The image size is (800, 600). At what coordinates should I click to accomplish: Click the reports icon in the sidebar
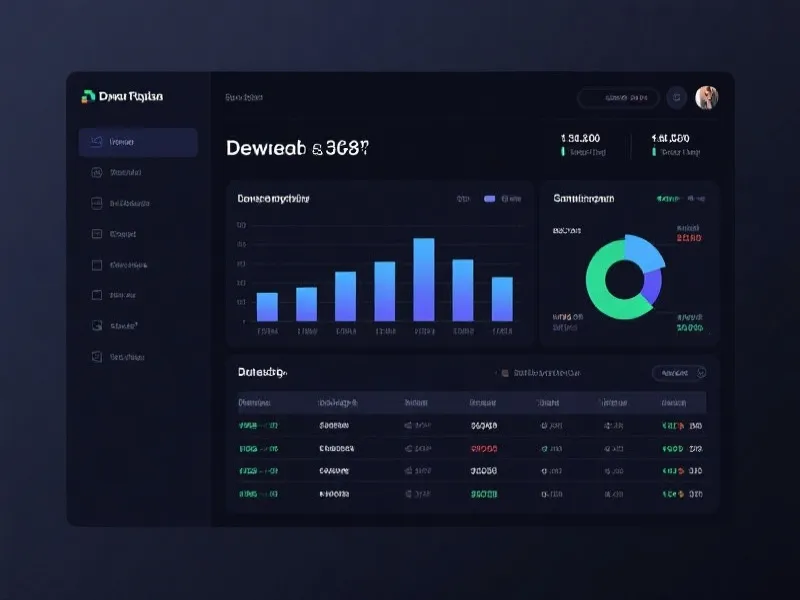(96, 233)
